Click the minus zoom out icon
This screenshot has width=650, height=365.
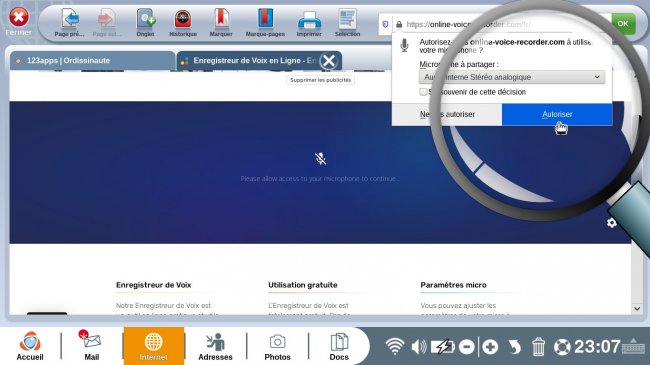(466, 347)
